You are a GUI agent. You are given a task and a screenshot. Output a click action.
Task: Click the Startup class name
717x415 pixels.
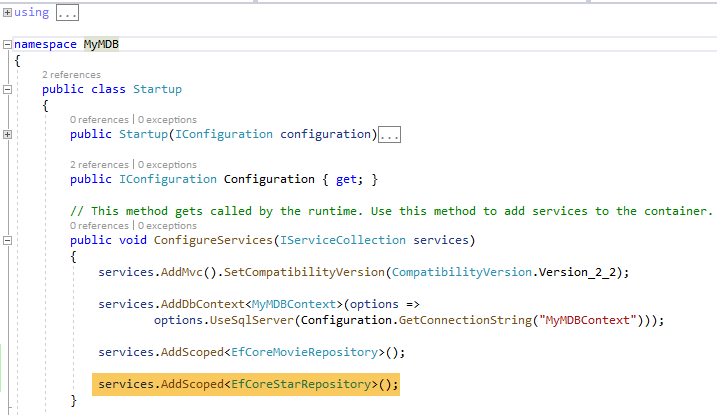coord(157,89)
